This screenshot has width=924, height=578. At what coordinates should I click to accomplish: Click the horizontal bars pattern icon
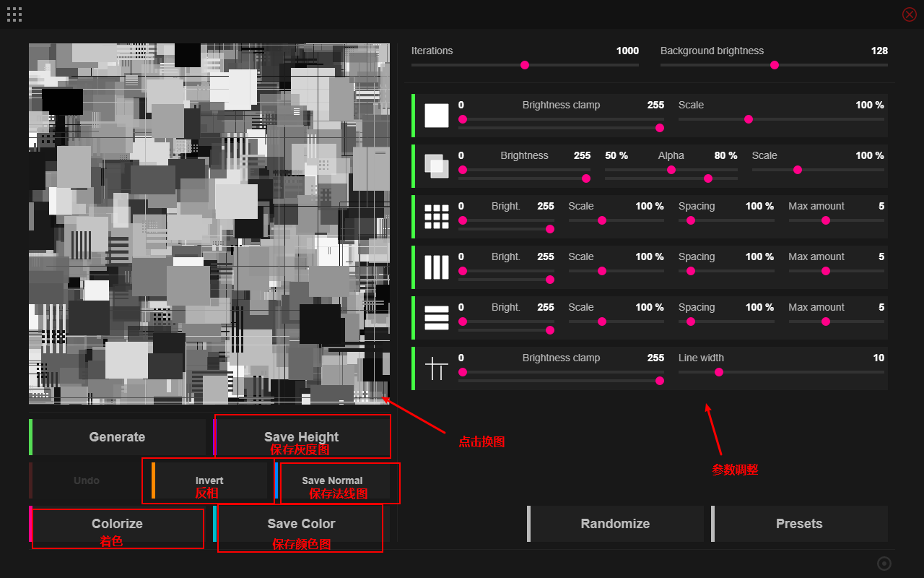[x=436, y=318]
